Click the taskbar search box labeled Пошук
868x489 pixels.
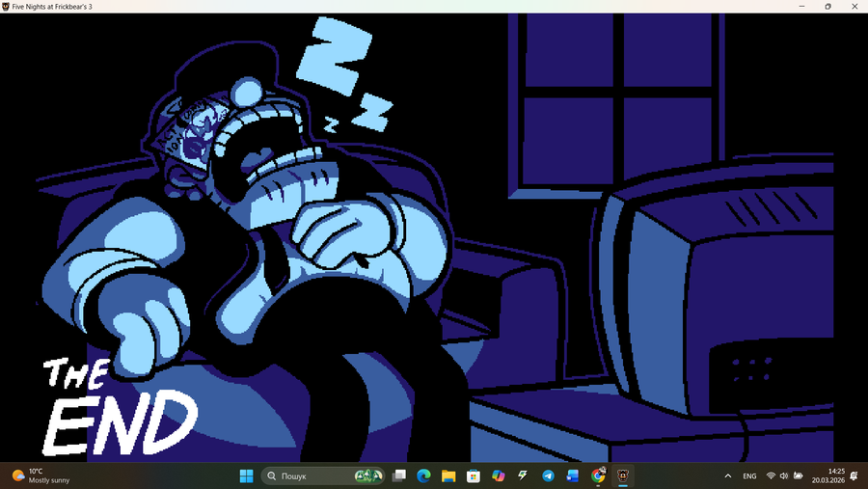click(323, 475)
